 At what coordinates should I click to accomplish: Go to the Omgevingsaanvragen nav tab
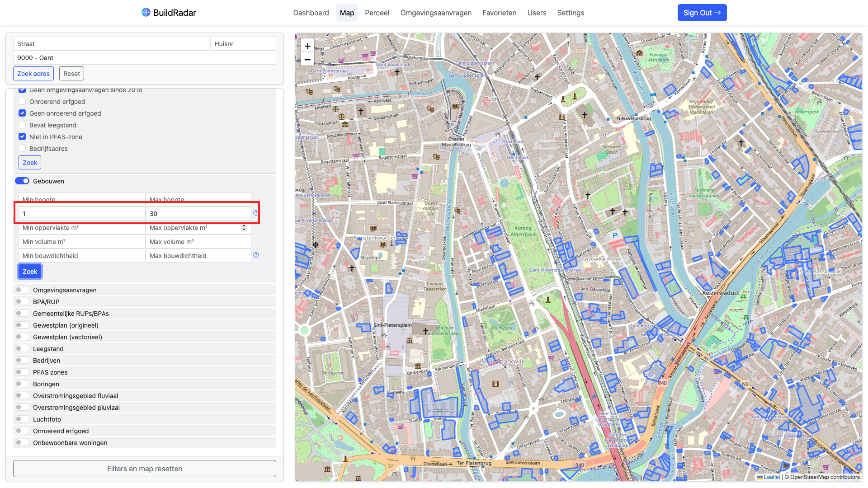point(435,13)
